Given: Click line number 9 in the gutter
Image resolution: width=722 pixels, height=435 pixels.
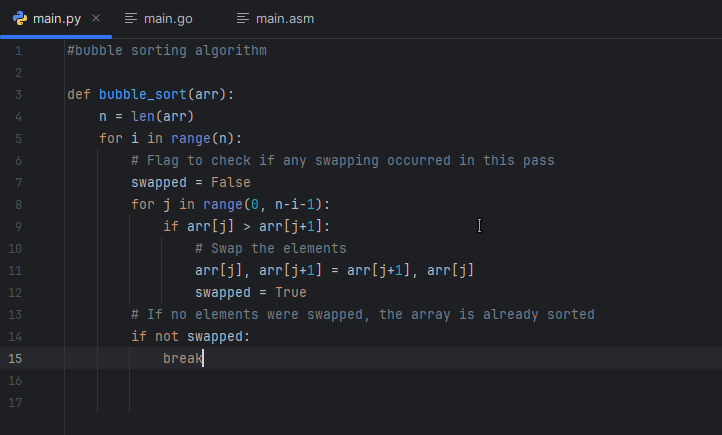Looking at the screenshot, I should [19, 226].
